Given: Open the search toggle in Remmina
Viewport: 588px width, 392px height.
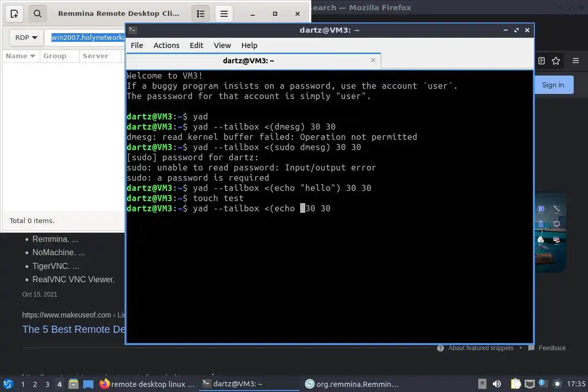Looking at the screenshot, I should pyautogui.click(x=37, y=14).
